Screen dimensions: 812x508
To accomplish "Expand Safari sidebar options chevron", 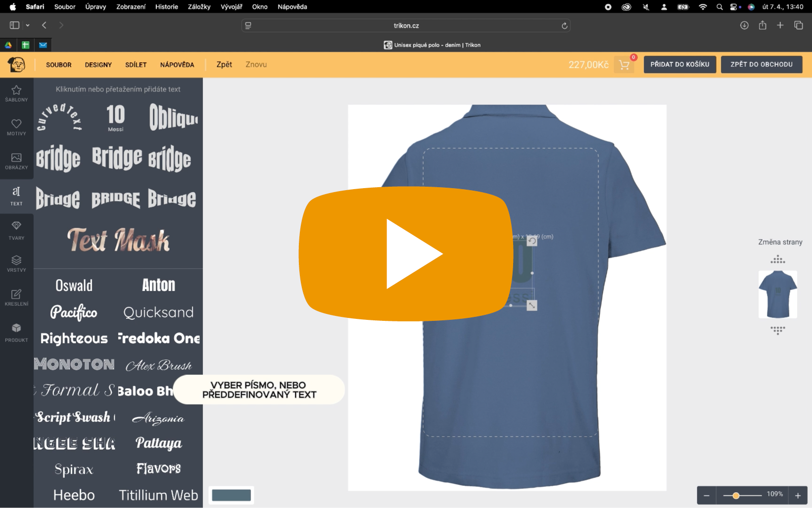I will 28,25.
